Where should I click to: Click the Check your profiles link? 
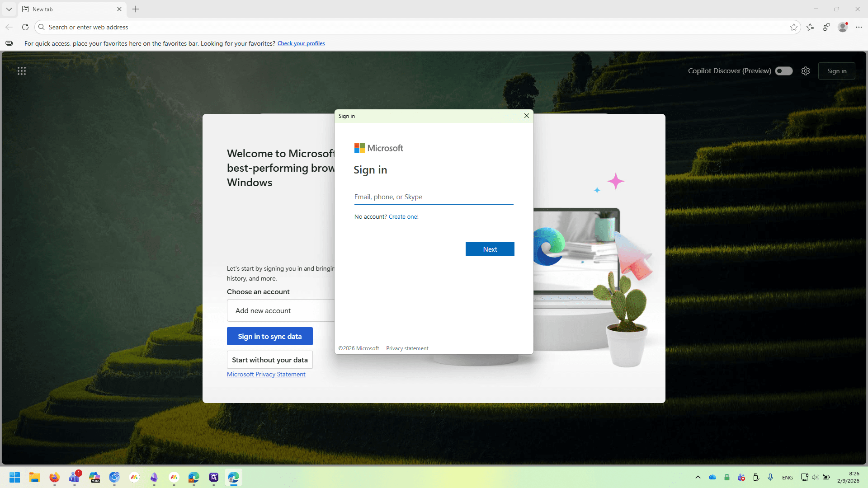(301, 43)
